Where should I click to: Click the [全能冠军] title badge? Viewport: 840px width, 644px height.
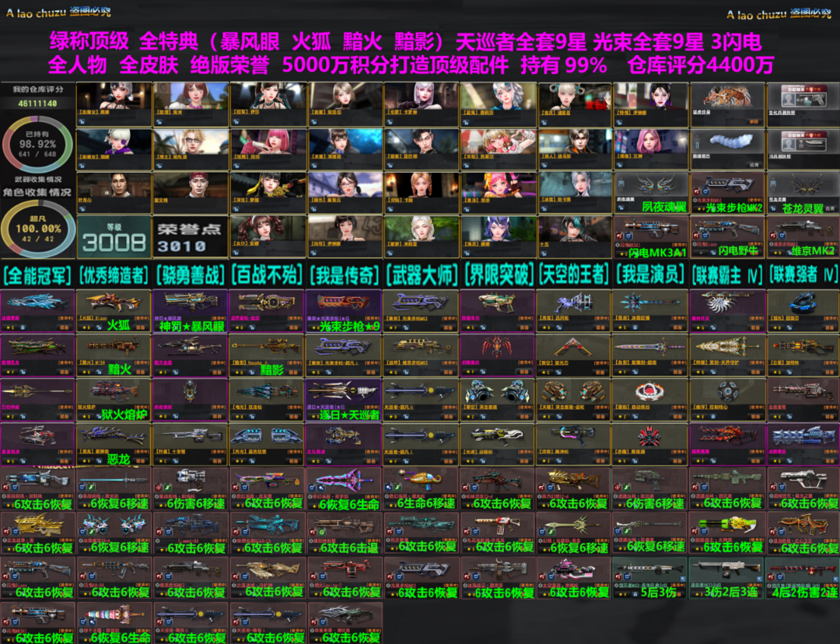(37, 275)
